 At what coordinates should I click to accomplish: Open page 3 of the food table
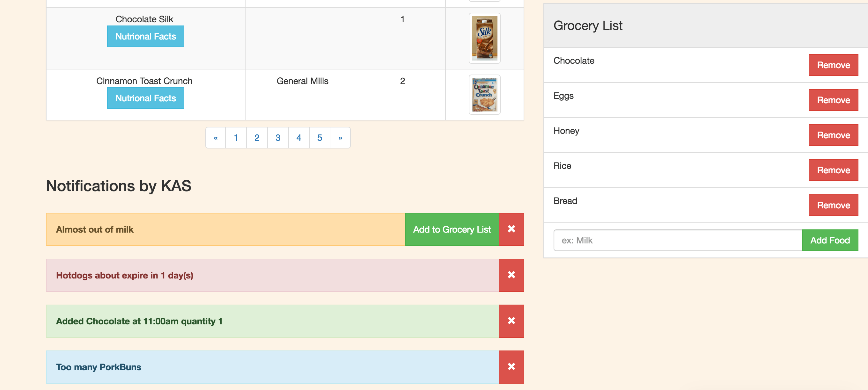pyautogui.click(x=278, y=137)
